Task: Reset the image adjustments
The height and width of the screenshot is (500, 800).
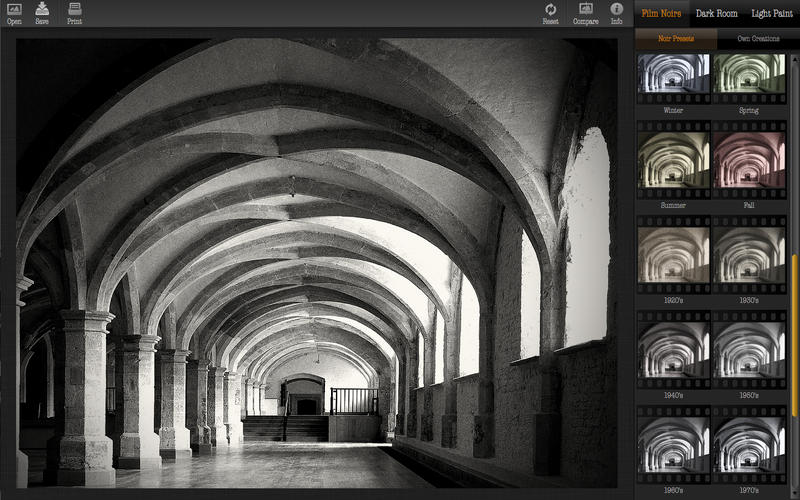Action: [x=550, y=11]
